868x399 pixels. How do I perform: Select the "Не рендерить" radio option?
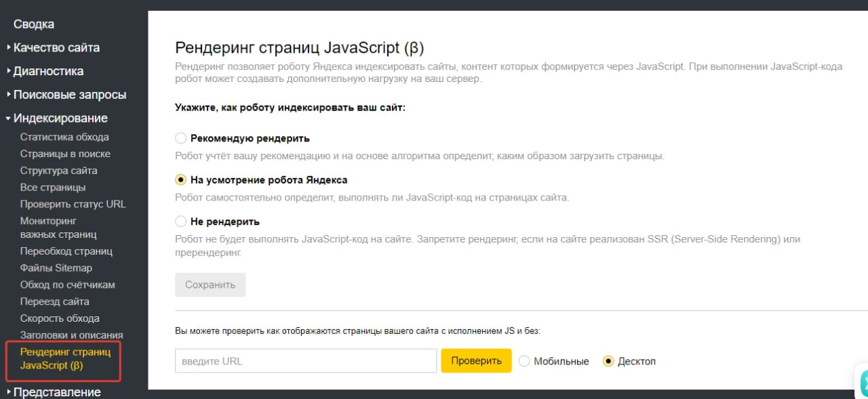pyautogui.click(x=180, y=222)
